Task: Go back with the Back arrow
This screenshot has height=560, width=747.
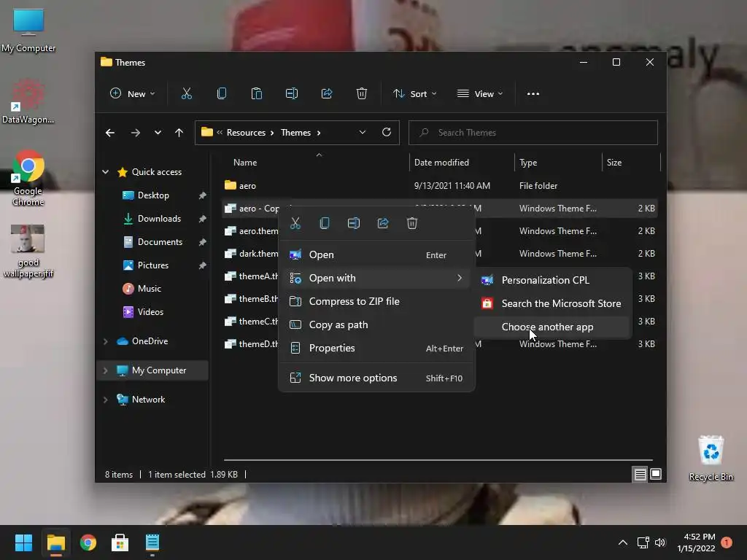Action: tap(110, 133)
